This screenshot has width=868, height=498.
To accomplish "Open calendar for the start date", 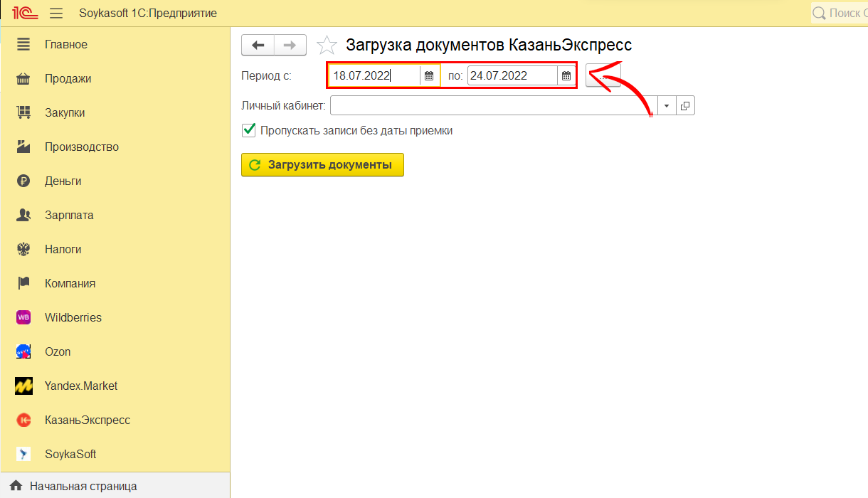I will 429,76.
